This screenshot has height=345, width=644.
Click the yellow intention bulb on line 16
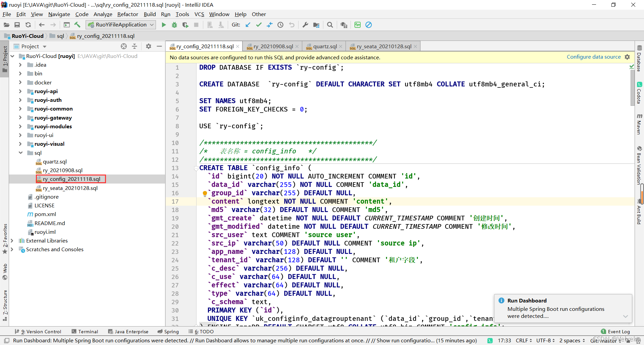205,193
